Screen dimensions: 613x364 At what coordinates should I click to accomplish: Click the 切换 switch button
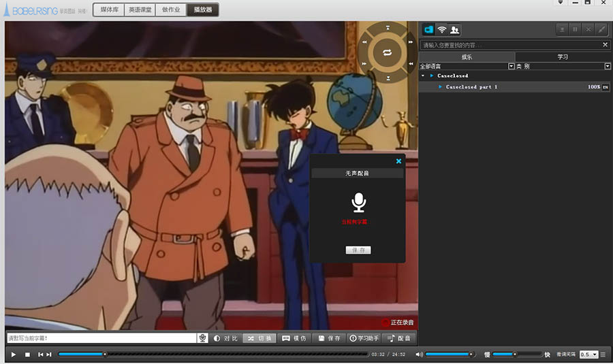point(260,338)
